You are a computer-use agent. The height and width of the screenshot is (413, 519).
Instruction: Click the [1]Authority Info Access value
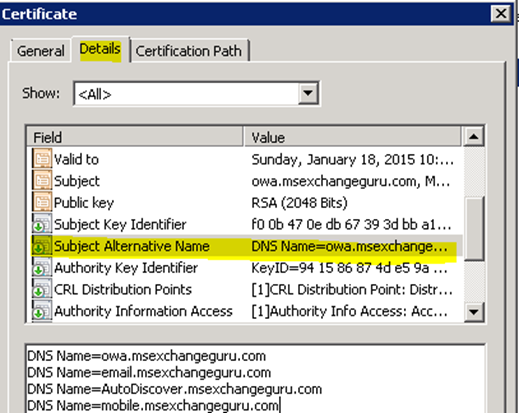click(350, 311)
